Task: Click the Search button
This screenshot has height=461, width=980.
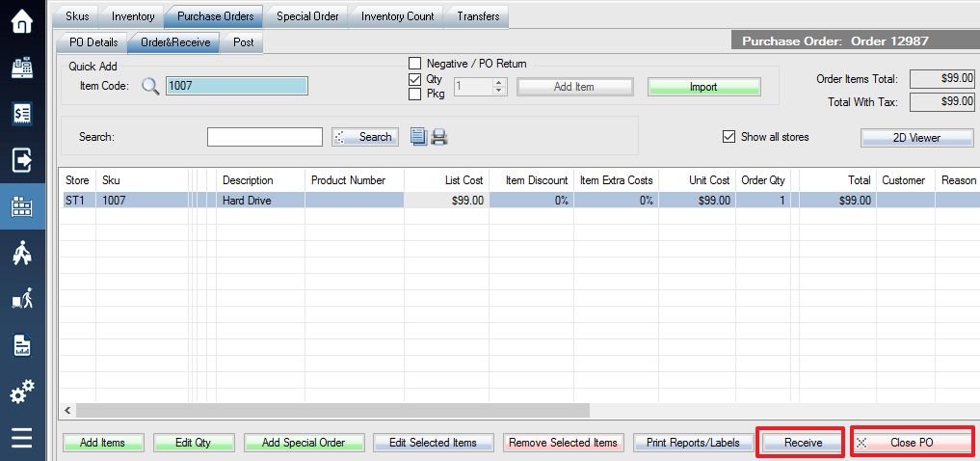Action: [365, 136]
